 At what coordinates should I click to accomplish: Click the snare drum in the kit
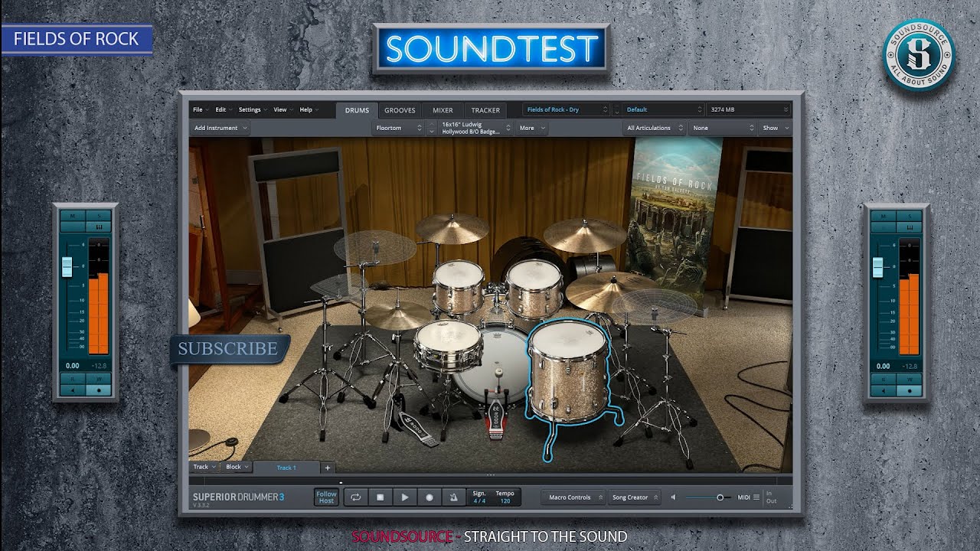pyautogui.click(x=449, y=346)
